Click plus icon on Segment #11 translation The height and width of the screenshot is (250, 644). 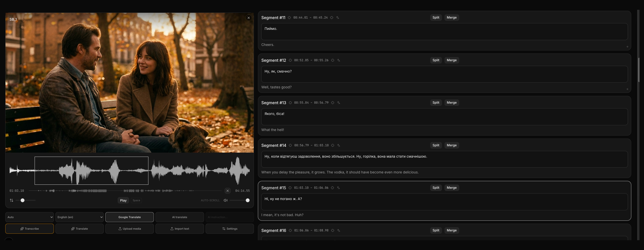[627, 47]
